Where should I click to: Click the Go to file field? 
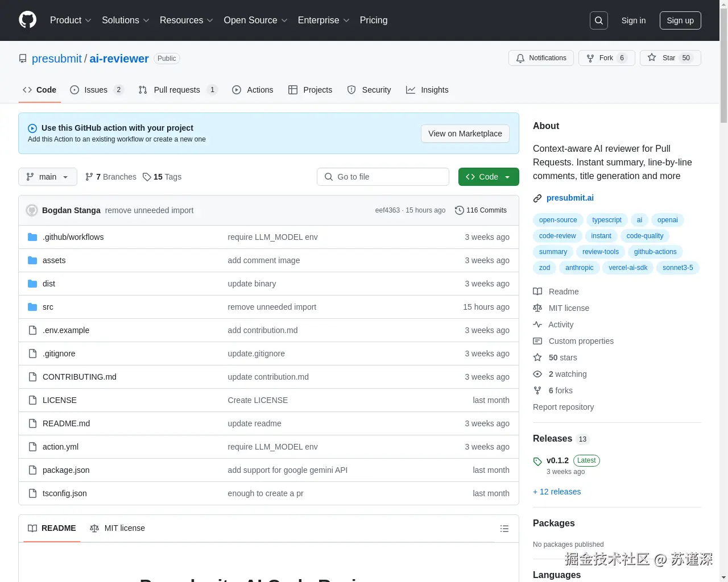(383, 177)
